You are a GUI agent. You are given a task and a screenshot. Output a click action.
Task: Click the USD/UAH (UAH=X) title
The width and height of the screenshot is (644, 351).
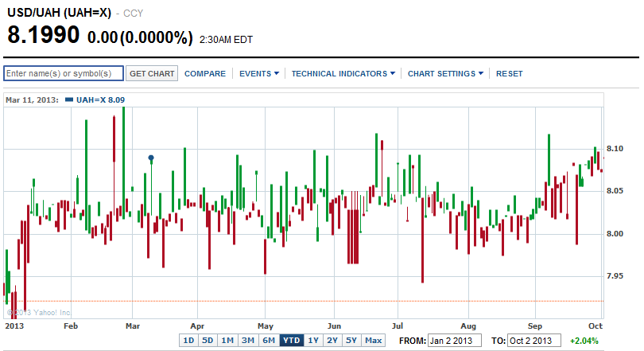tap(59, 13)
